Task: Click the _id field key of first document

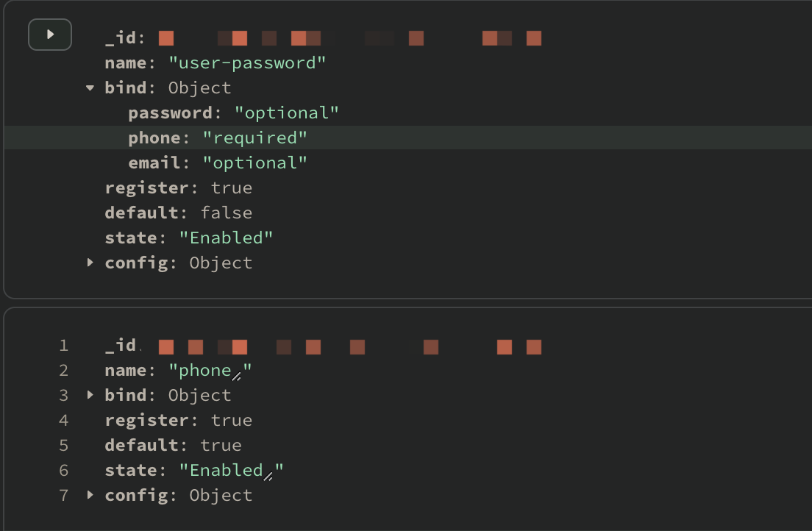Action: point(120,38)
